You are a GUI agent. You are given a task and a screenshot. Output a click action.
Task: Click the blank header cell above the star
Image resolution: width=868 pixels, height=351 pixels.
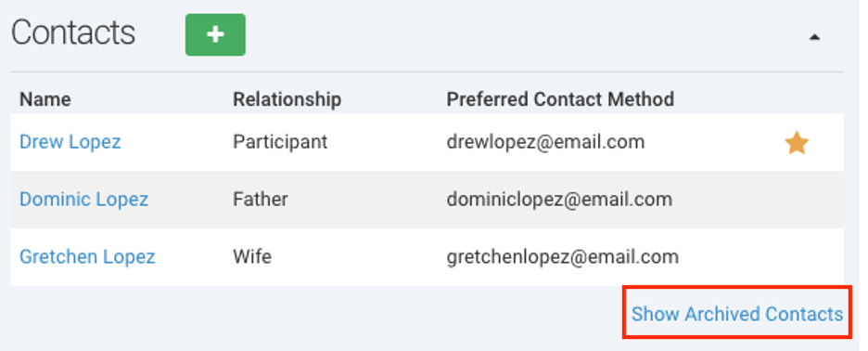tap(797, 99)
